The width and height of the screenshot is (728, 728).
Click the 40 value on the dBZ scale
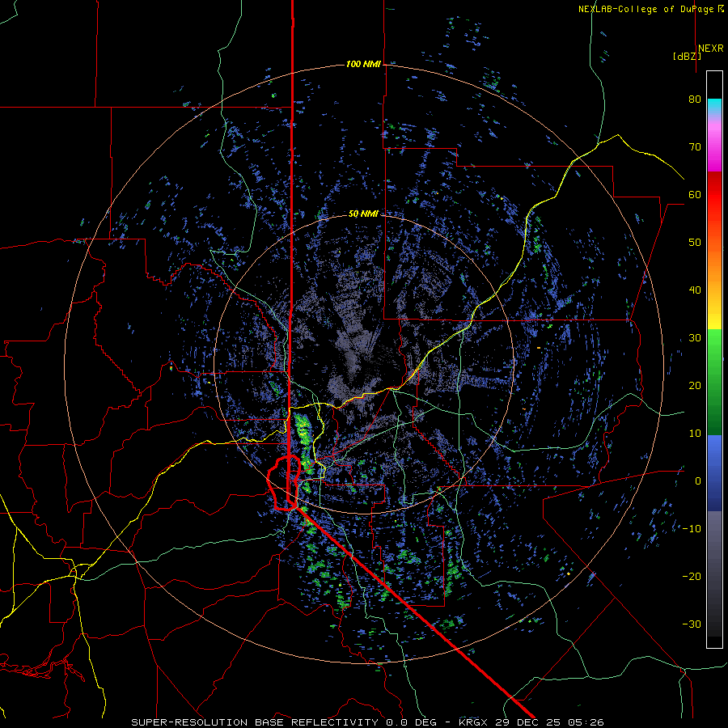click(x=695, y=290)
